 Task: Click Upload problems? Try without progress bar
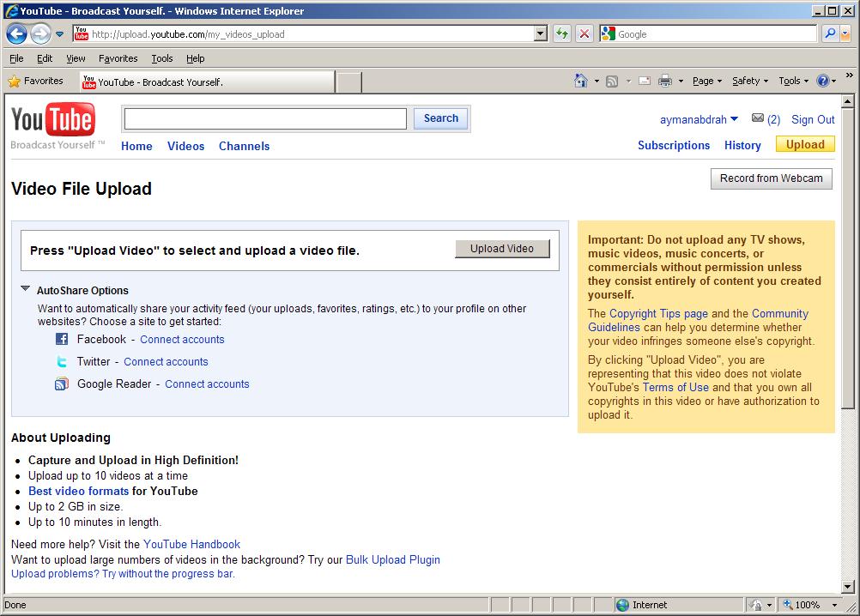[123, 574]
